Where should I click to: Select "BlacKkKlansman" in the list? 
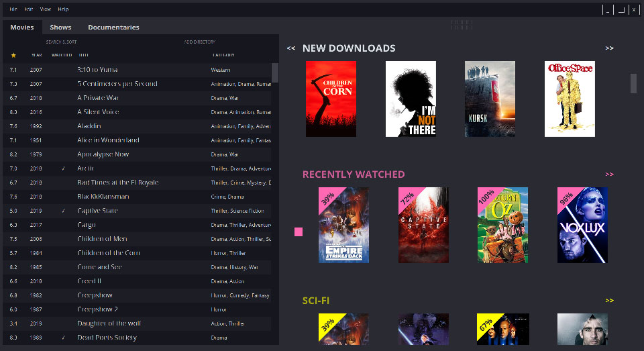coord(137,197)
